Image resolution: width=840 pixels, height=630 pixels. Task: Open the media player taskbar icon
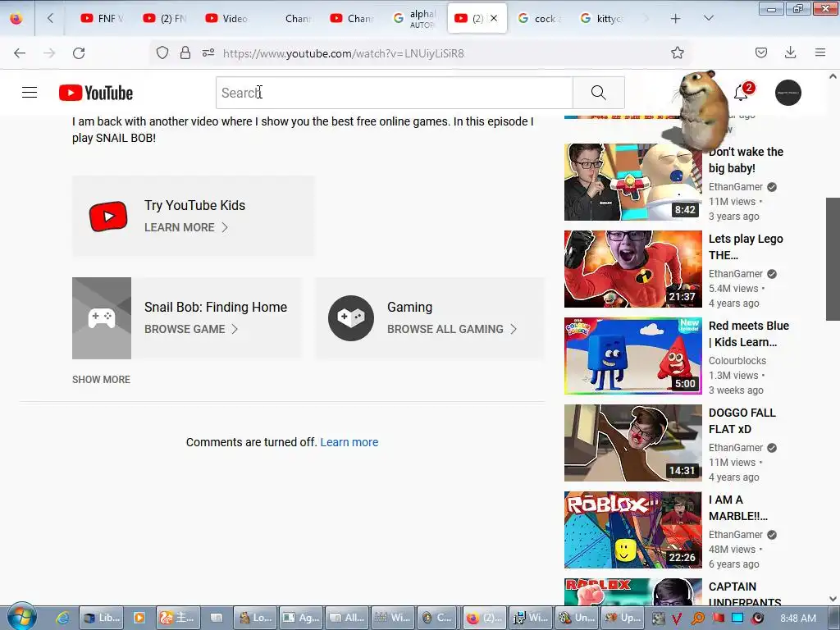[139, 618]
